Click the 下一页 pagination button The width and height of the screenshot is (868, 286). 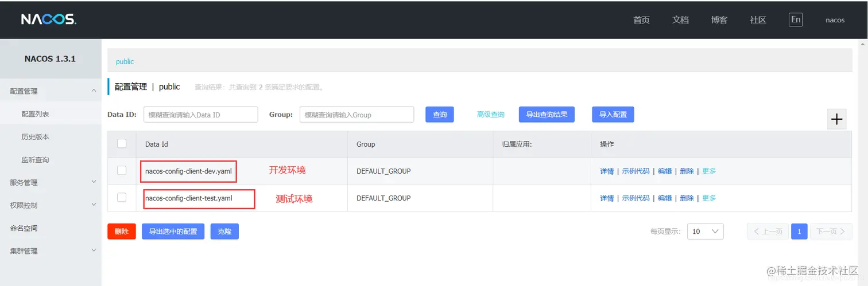point(831,232)
